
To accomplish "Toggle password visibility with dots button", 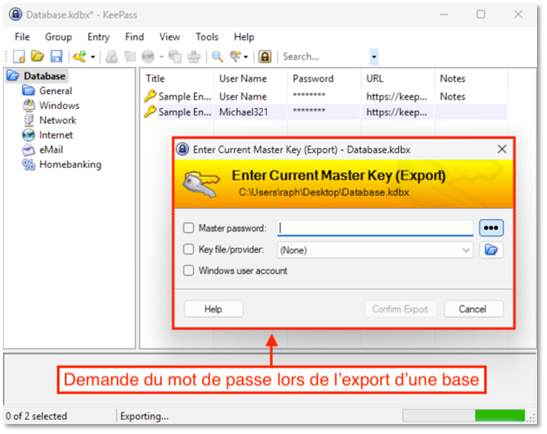I will click(491, 228).
